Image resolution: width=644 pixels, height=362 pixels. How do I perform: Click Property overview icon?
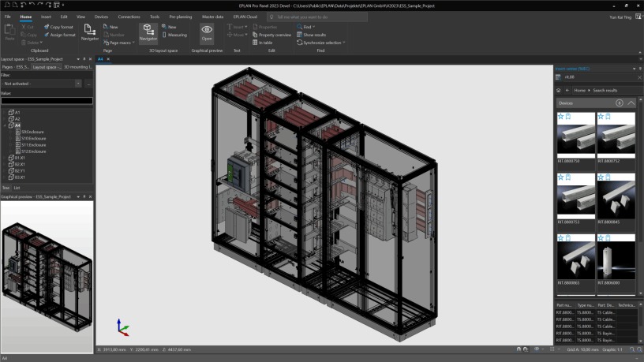tap(255, 35)
